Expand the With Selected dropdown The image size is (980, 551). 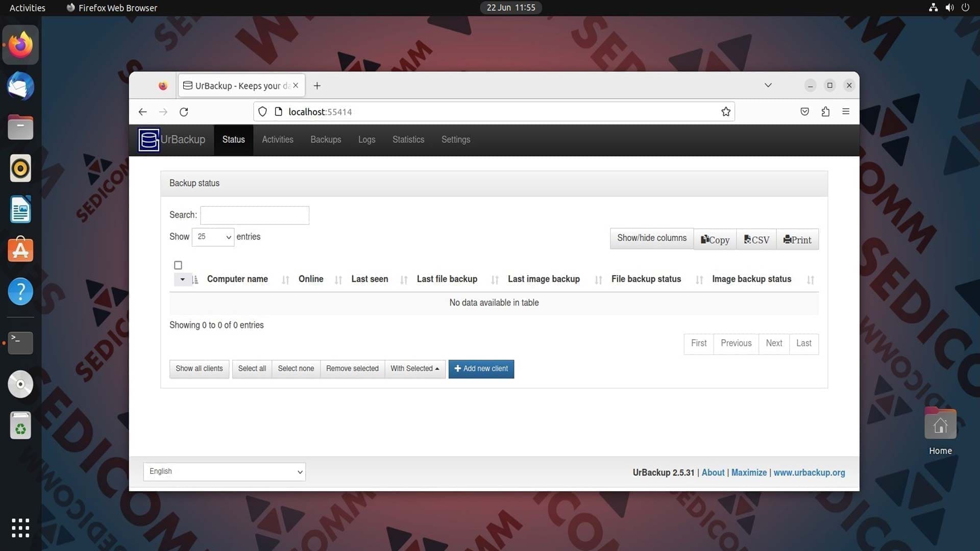coord(415,368)
